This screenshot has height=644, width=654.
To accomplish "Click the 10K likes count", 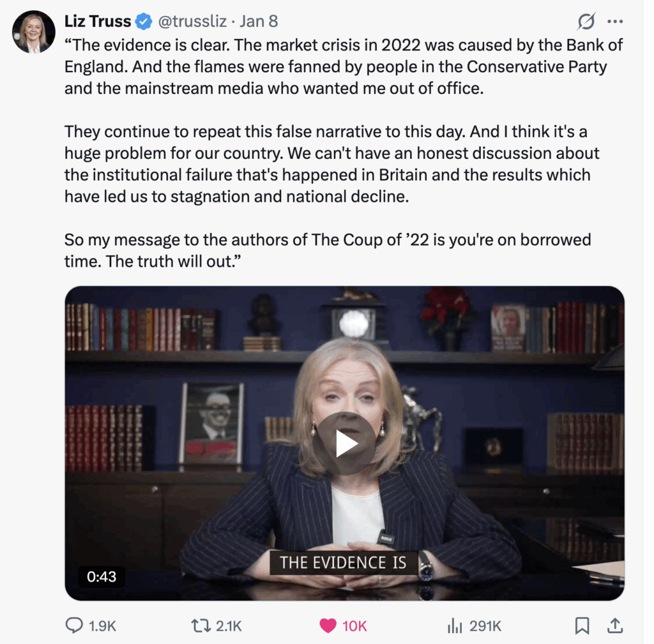I will pyautogui.click(x=354, y=626).
